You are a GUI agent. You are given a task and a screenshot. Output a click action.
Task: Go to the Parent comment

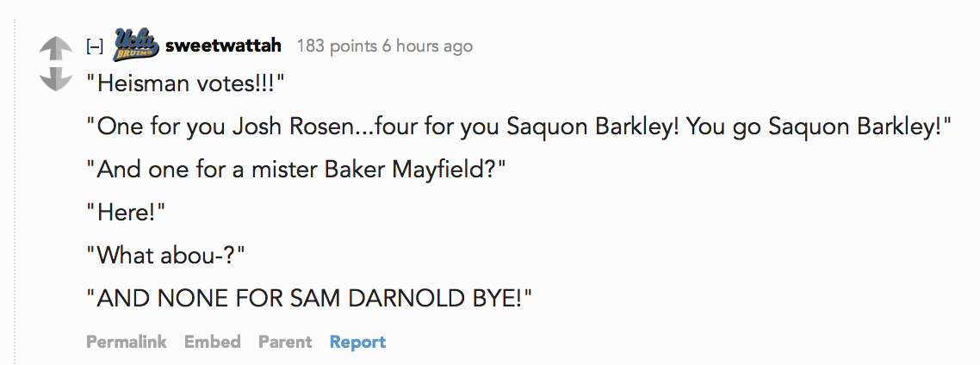[285, 342]
